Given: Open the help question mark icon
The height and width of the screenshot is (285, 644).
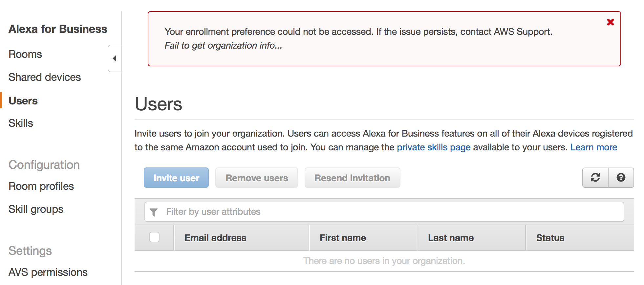Looking at the screenshot, I should [621, 178].
